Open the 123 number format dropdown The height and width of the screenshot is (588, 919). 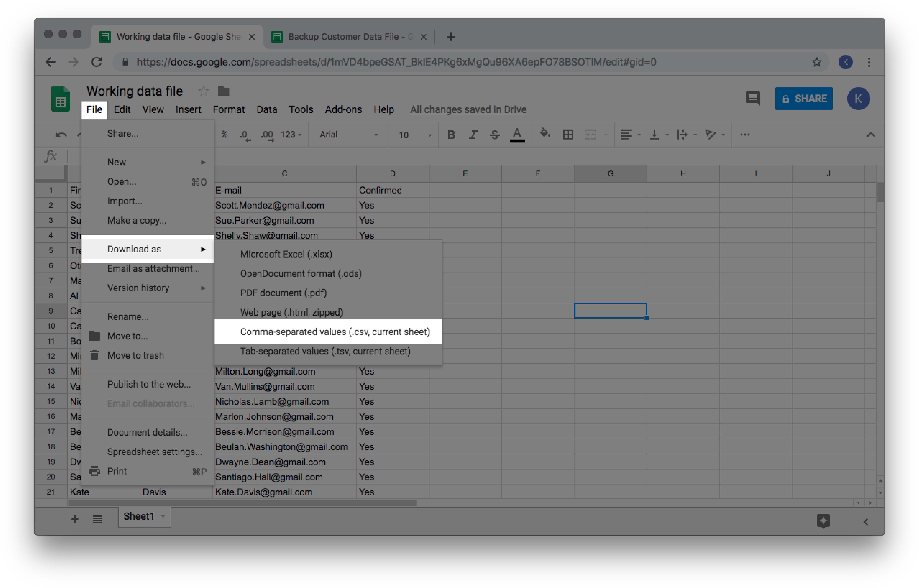pos(291,134)
